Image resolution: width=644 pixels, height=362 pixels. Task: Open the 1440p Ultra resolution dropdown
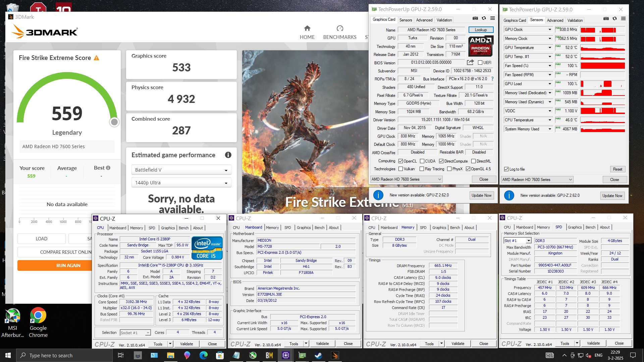coord(181,183)
